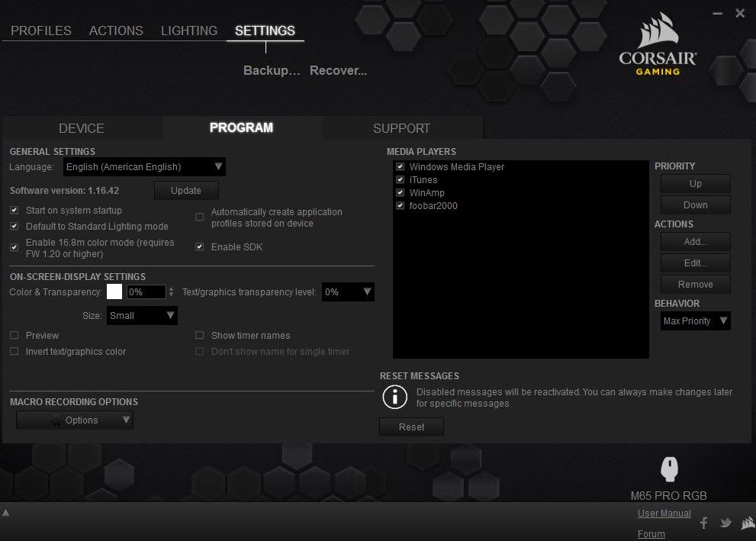Viewport: 756px width, 541px height.
Task: Disable Start on system startup
Action: click(14, 211)
